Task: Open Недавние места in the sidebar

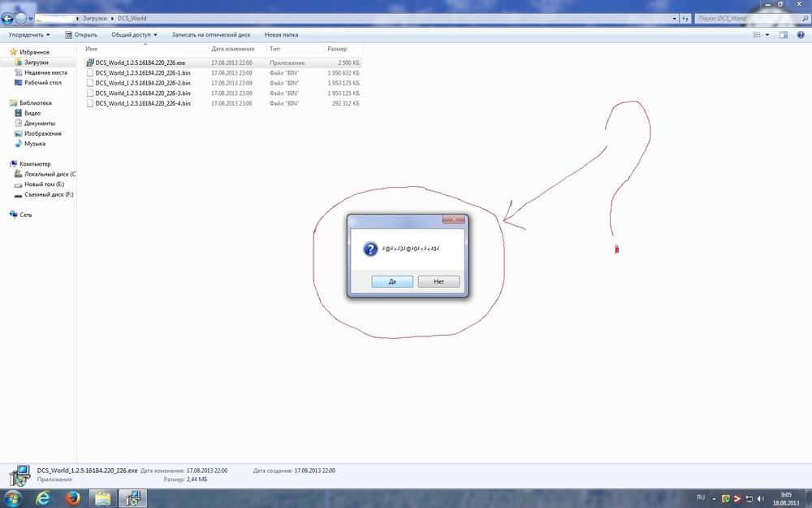Action: point(45,72)
